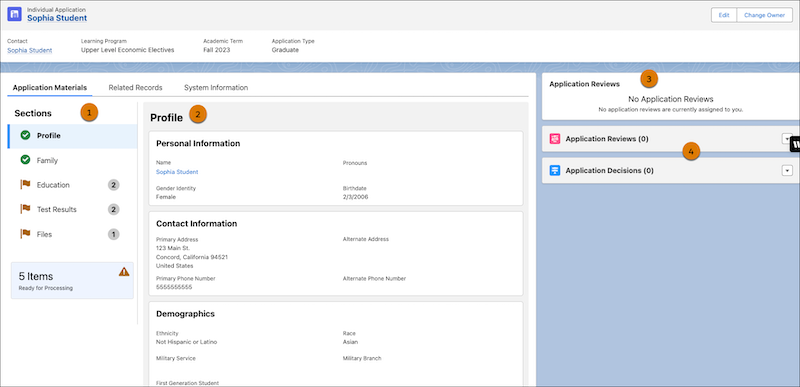Click the warning triangle in 5 Items card
800x387 pixels.
tap(124, 272)
